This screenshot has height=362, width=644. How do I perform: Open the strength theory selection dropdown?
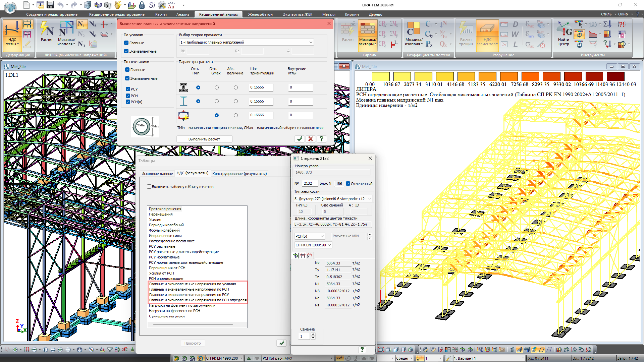311,42
